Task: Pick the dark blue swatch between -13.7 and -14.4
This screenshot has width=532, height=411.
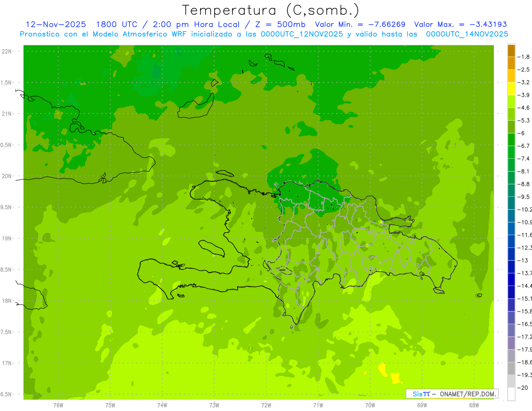Action: click(511, 279)
